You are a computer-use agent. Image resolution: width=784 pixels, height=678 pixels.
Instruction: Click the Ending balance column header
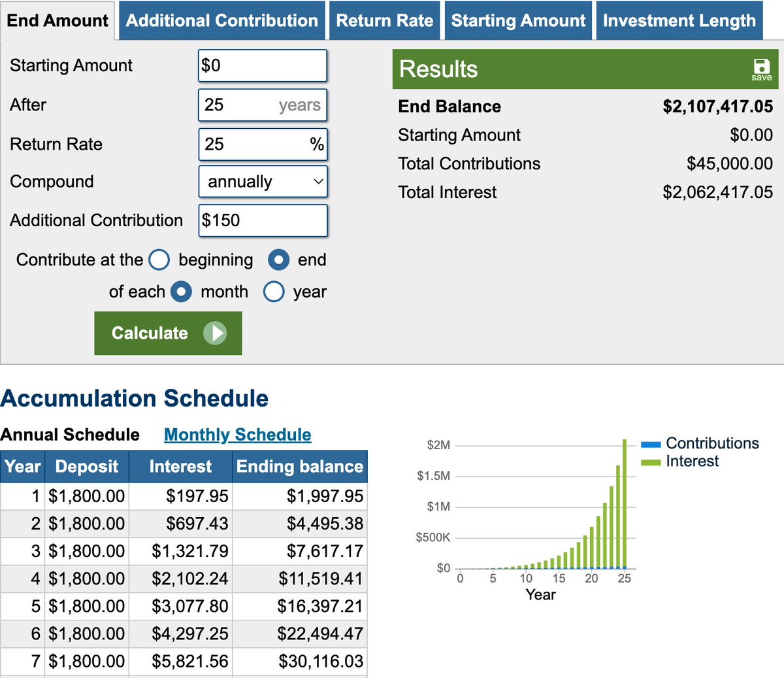tap(300, 467)
